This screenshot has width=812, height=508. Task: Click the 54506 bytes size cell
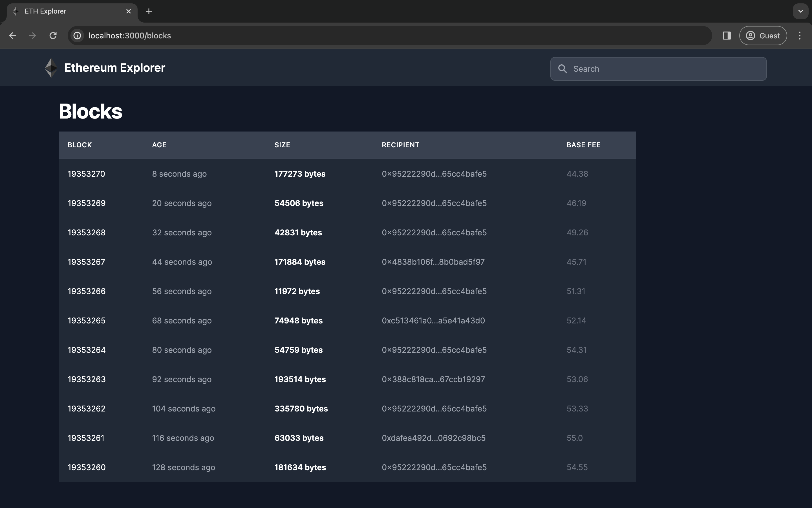[x=299, y=203]
